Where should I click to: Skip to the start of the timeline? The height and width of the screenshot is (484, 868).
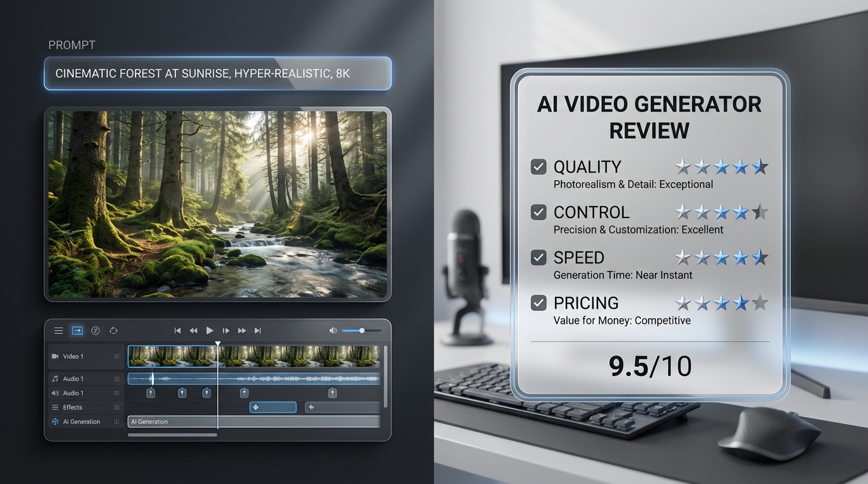click(178, 331)
